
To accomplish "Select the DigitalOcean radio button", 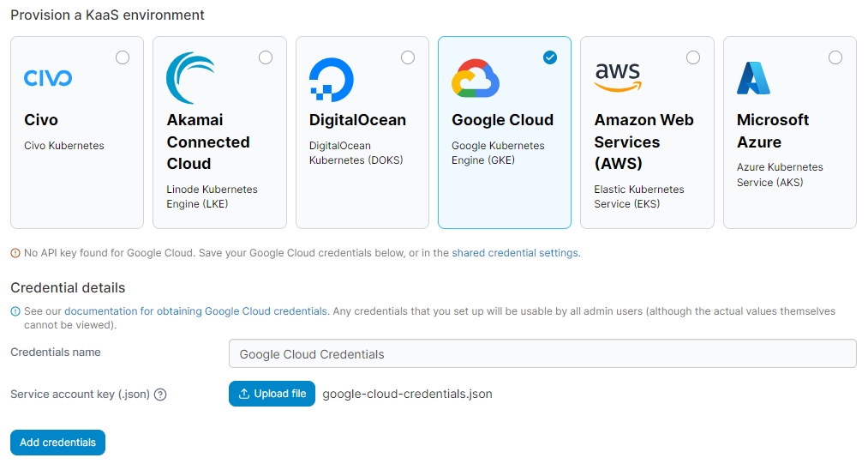I will click(x=408, y=57).
